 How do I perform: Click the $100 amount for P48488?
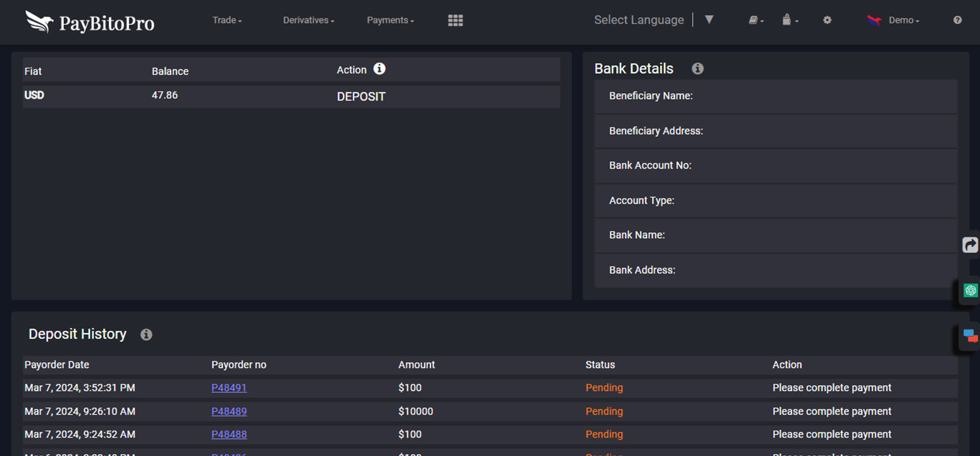410,434
